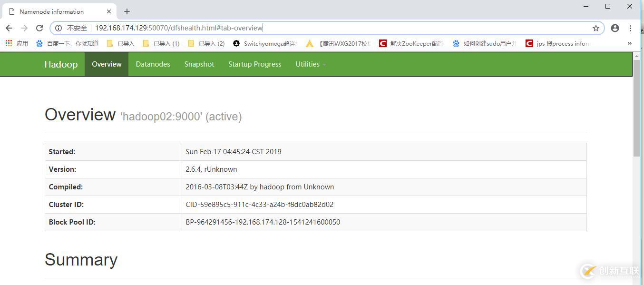Click the page vertical scrollbar thumb
644x285 pixels.
(636, 108)
